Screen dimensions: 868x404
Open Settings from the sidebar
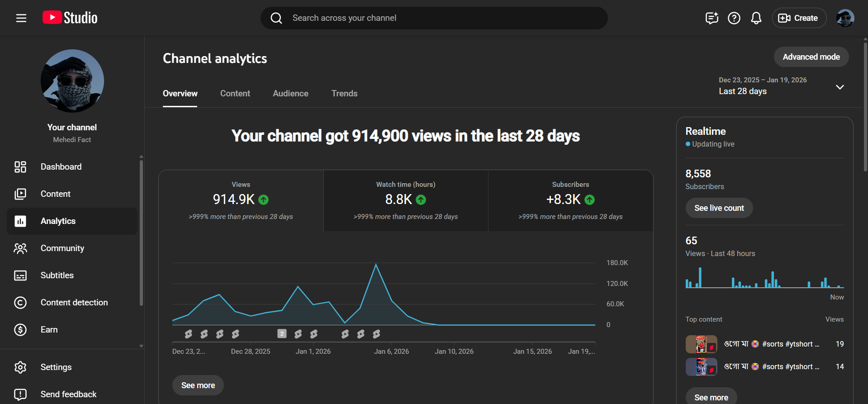point(56,367)
